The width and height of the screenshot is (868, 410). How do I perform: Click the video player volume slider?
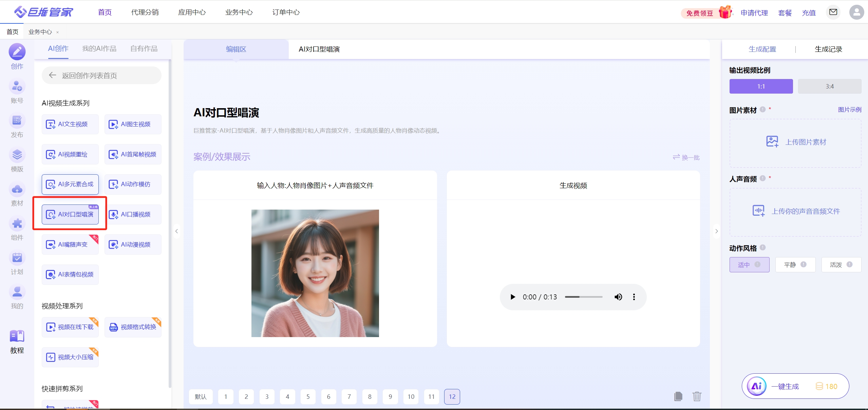[x=583, y=297]
